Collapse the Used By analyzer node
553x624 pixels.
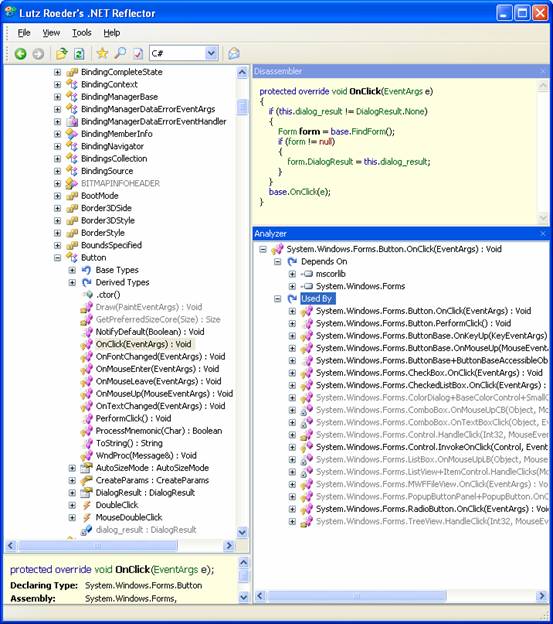278,298
